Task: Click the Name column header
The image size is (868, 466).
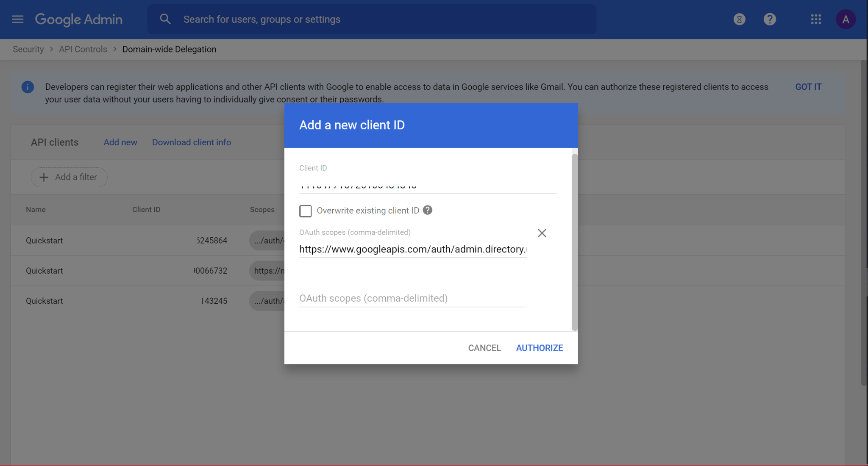Action: (36, 210)
